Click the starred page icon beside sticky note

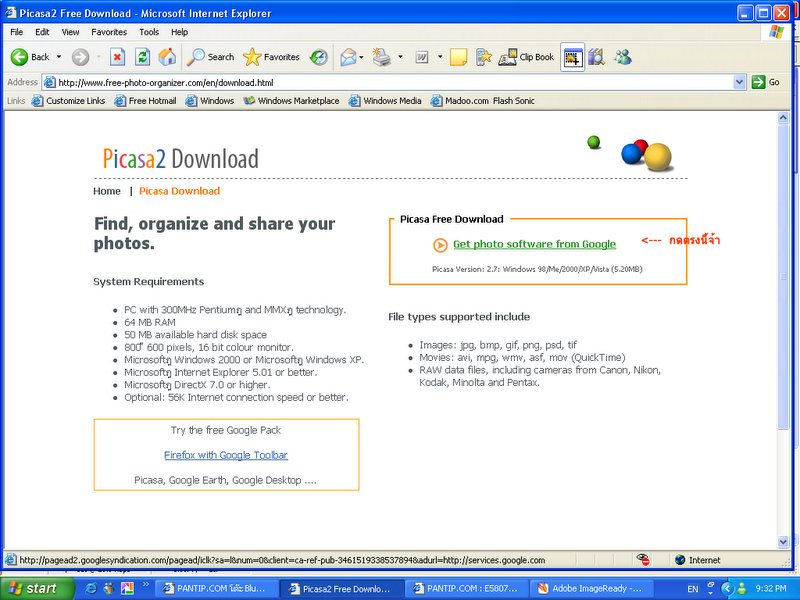pos(484,57)
